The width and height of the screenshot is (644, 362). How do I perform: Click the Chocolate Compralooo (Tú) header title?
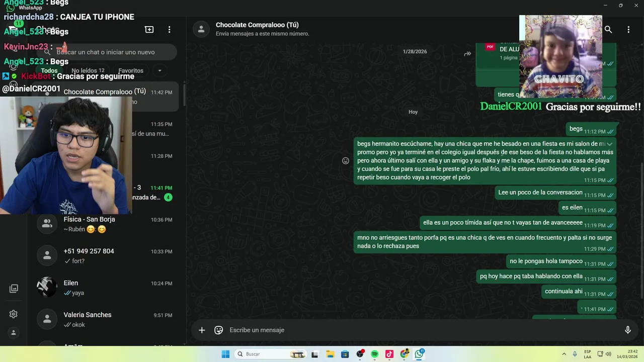[x=257, y=25]
